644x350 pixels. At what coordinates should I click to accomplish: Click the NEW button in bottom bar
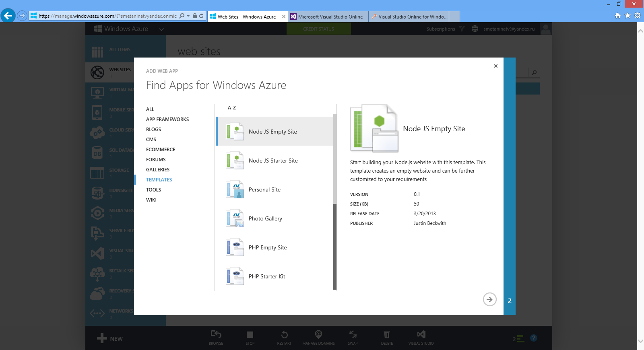110,338
